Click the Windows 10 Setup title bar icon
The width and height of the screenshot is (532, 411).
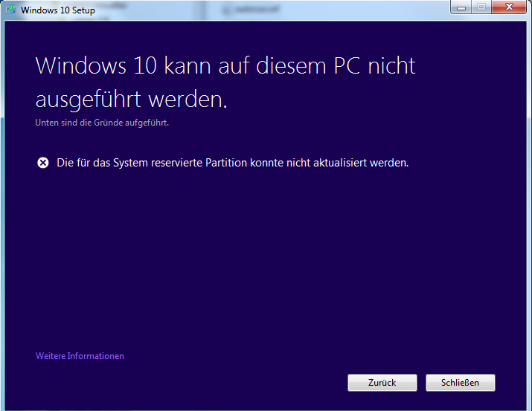[x=11, y=9]
